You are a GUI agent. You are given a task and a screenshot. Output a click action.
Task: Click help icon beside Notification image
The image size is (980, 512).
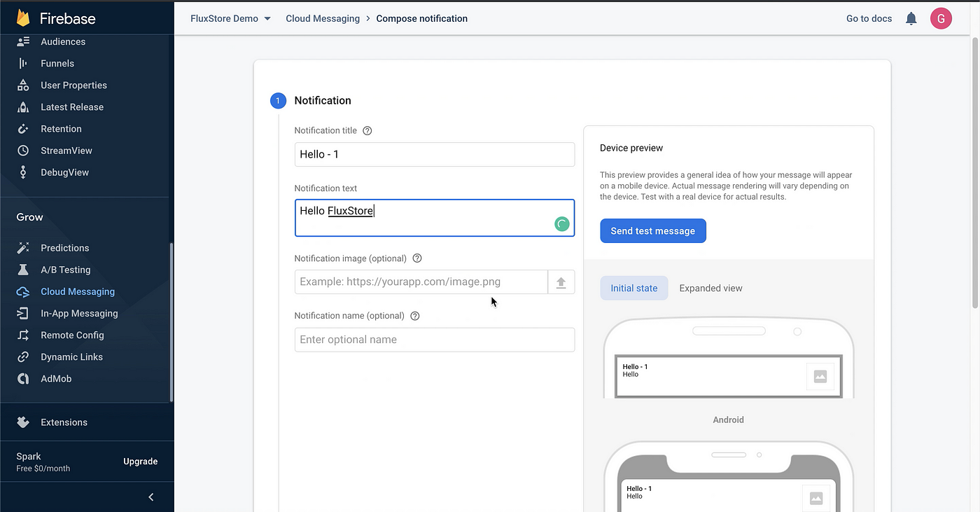click(417, 258)
